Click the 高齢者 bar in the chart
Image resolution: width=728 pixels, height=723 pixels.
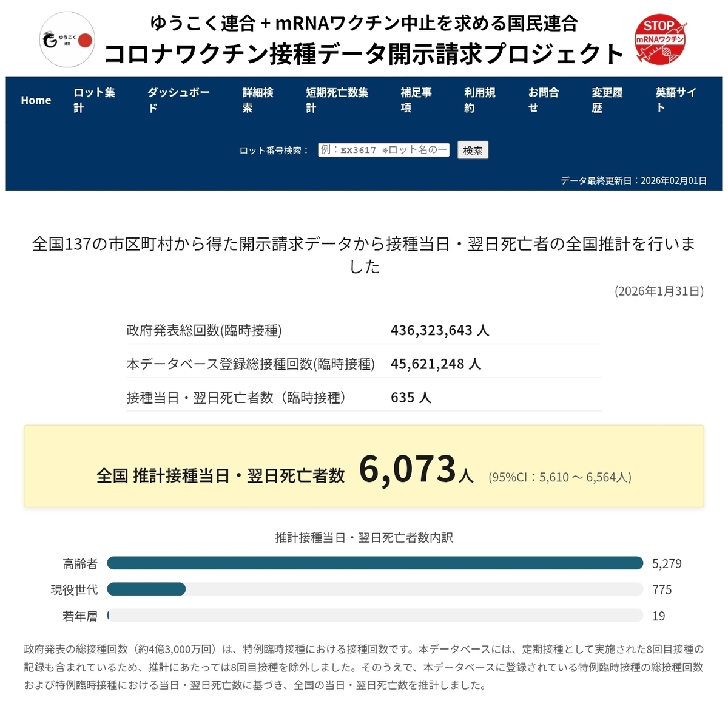coord(375,563)
